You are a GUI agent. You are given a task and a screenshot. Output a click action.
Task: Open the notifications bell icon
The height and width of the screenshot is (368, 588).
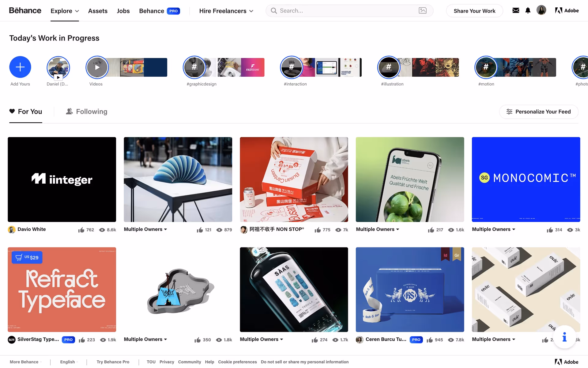[x=528, y=10]
